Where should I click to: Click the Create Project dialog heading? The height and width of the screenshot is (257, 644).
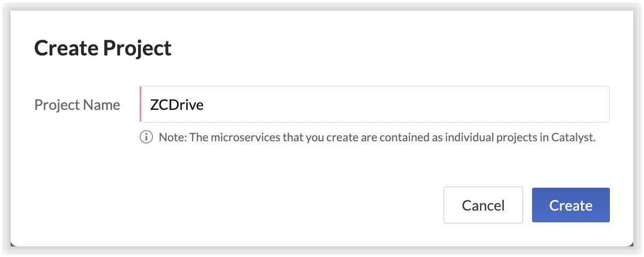[x=103, y=49]
